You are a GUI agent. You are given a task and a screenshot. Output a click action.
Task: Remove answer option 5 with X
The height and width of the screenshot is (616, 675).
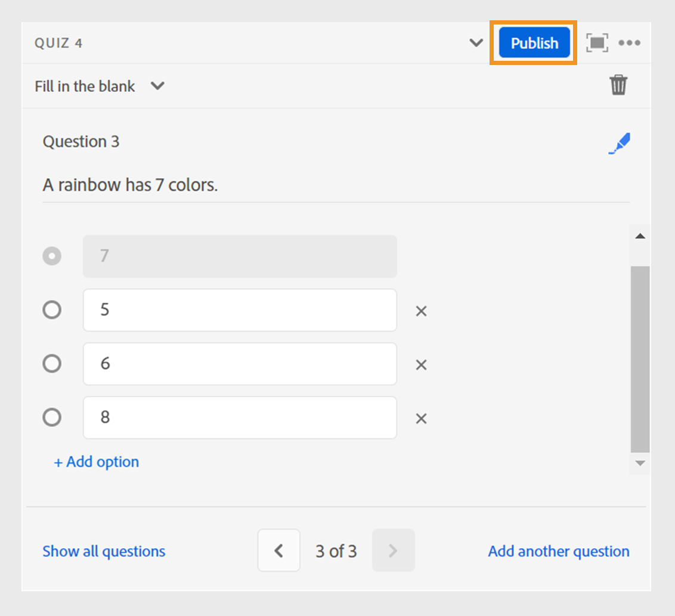coord(421,311)
